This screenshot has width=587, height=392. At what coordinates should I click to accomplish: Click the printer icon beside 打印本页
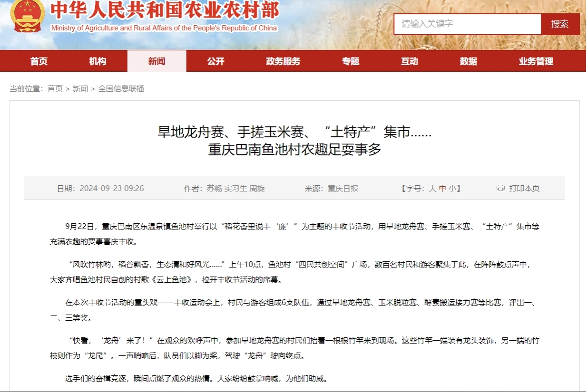pyautogui.click(x=500, y=188)
